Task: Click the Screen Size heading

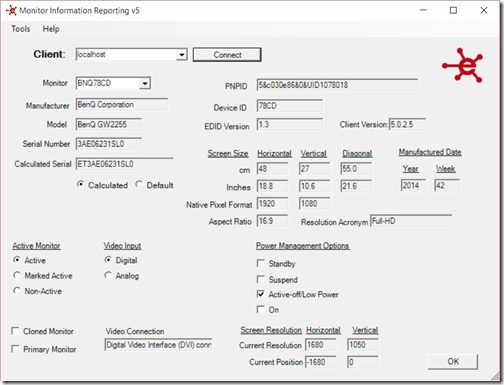Action: [x=228, y=154]
